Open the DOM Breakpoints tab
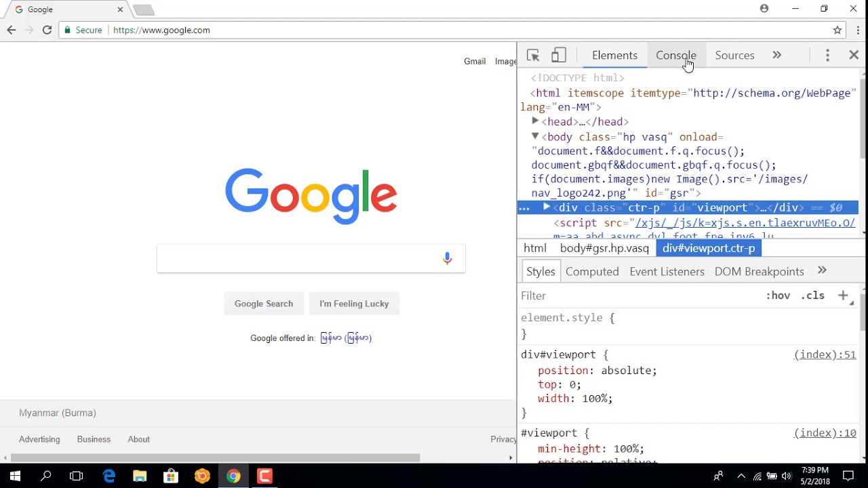868x488 pixels. [x=759, y=271]
